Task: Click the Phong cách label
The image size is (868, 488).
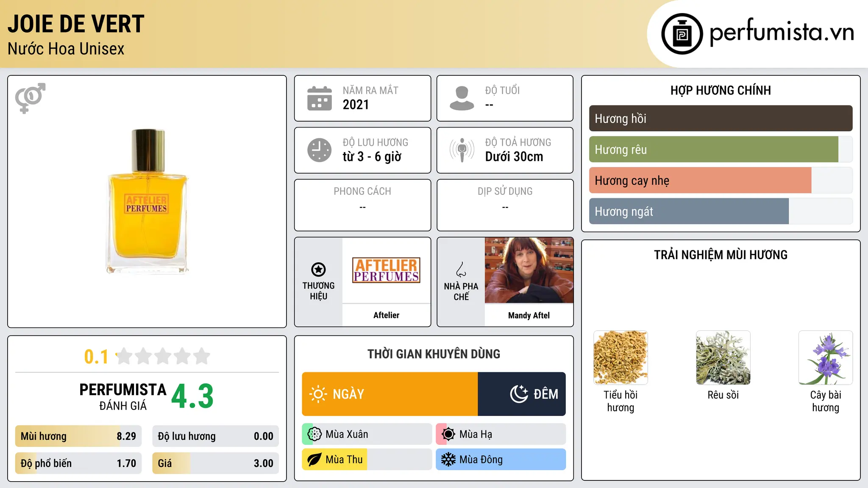Action: (x=362, y=191)
